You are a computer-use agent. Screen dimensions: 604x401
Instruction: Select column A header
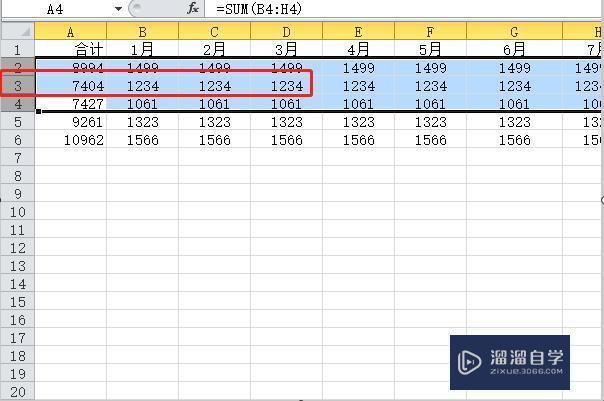[70, 31]
